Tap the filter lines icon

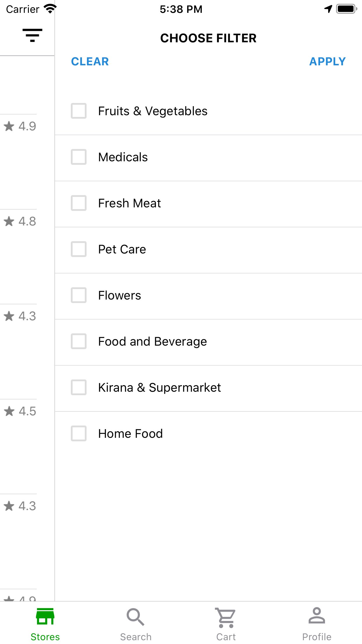click(x=32, y=35)
